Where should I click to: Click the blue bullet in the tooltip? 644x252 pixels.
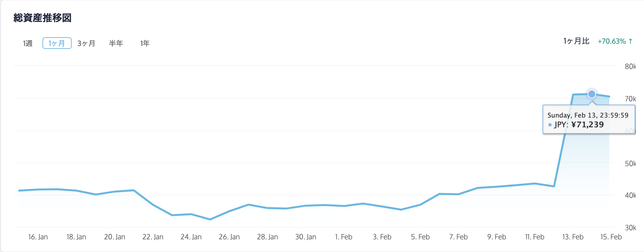[x=550, y=125]
